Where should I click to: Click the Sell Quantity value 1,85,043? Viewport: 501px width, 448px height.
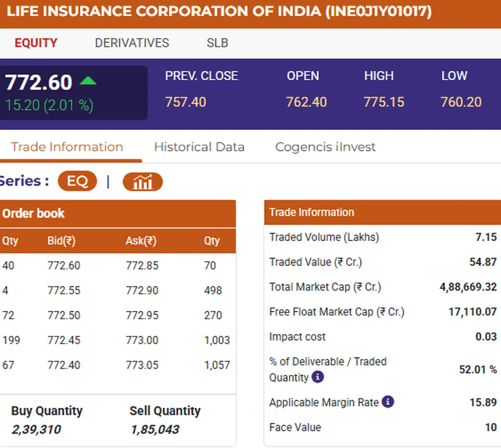(155, 429)
